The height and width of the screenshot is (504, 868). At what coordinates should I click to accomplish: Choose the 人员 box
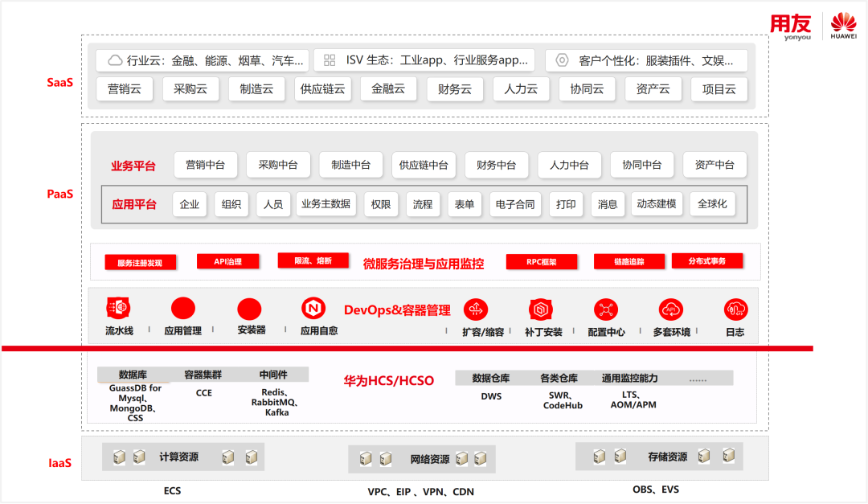273,204
